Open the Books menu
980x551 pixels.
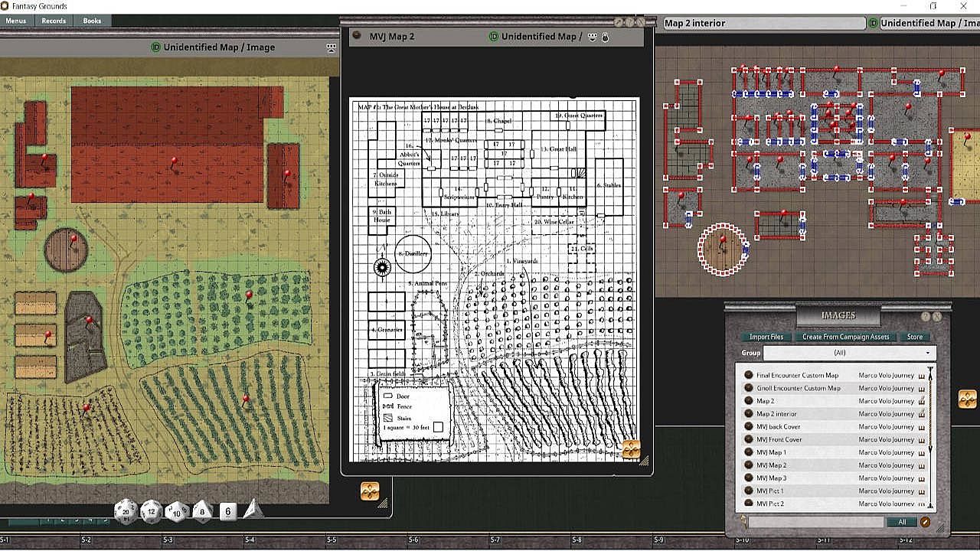[x=92, y=21]
